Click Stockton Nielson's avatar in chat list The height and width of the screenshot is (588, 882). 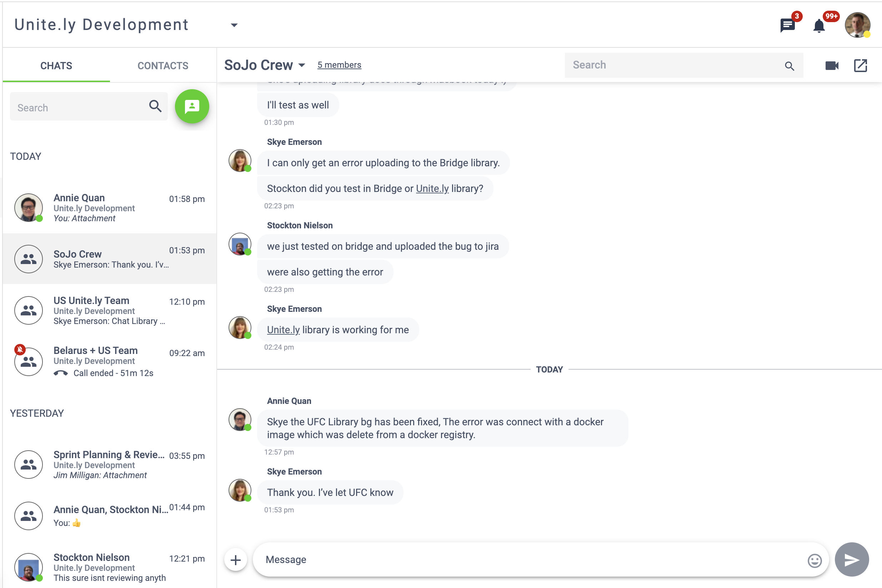(x=29, y=567)
